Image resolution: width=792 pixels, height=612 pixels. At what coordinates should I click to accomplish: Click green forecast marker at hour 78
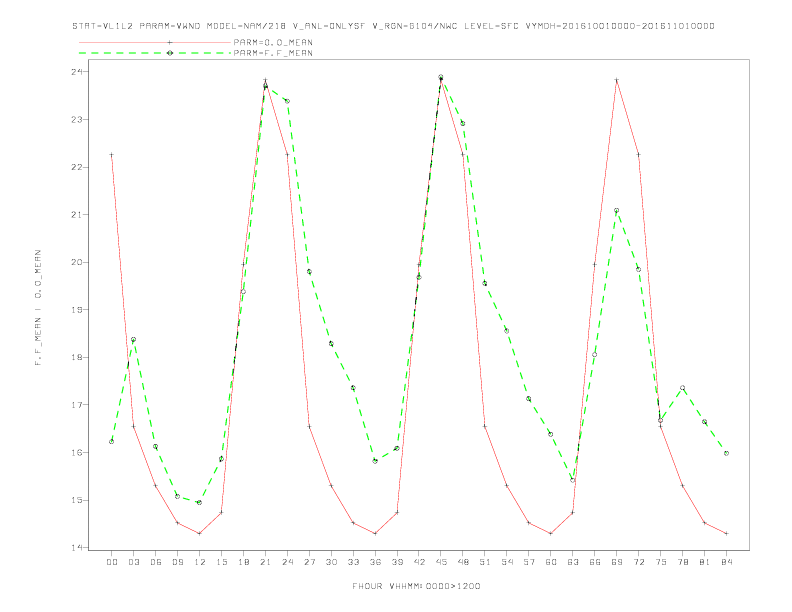tap(682, 388)
